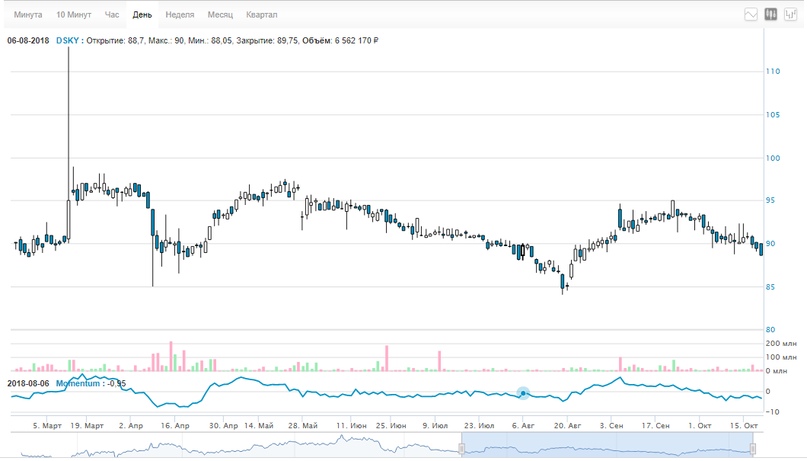Select the candlestick chart type icon
Screen dimensions: 807x461
771,15
